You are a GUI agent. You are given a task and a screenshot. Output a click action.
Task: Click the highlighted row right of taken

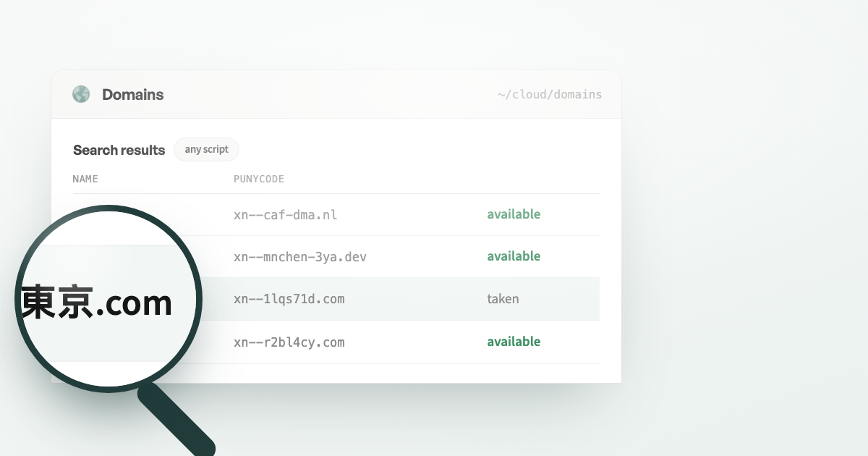tap(561, 299)
